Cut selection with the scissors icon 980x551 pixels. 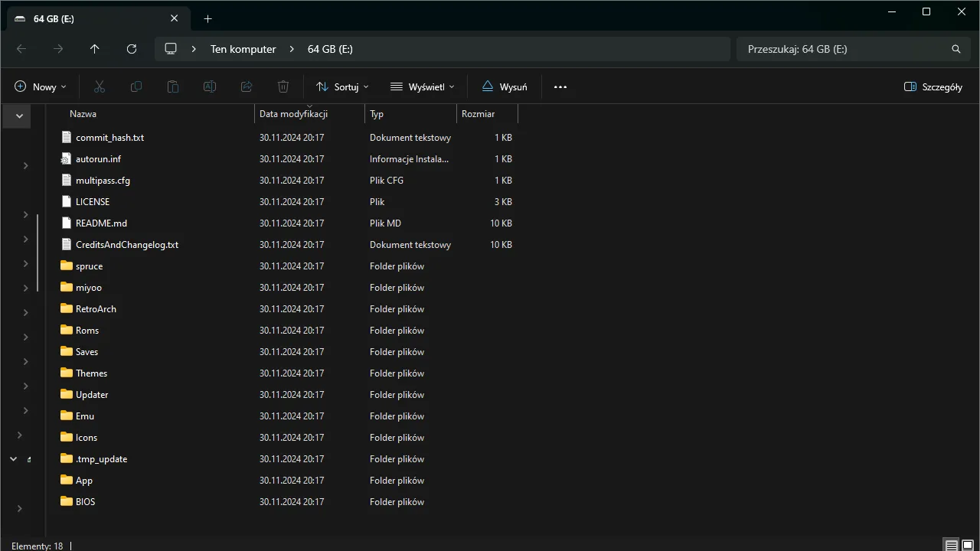point(100,87)
